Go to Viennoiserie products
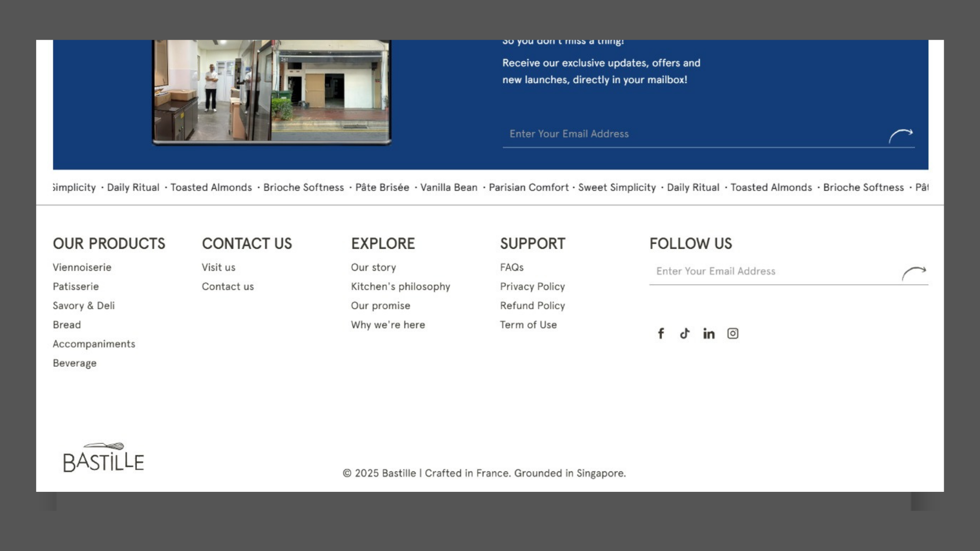The width and height of the screenshot is (980, 551). coord(82,267)
